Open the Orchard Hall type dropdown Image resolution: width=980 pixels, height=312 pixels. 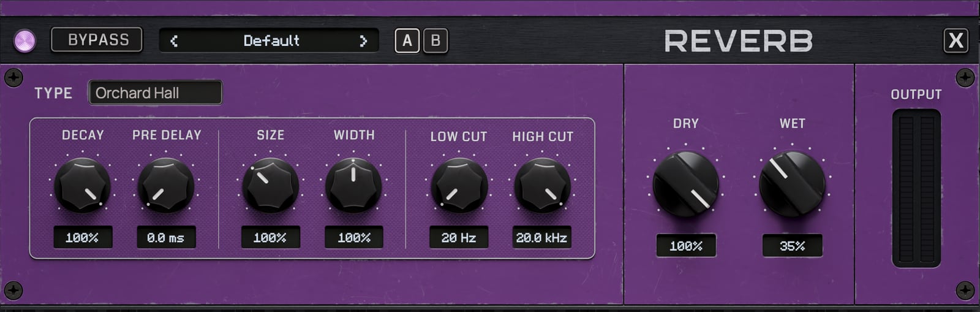156,93
